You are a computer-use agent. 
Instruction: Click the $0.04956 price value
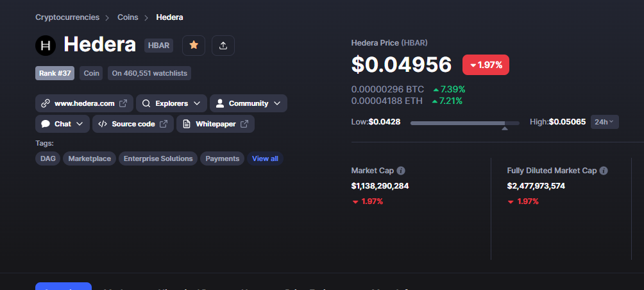coord(402,65)
